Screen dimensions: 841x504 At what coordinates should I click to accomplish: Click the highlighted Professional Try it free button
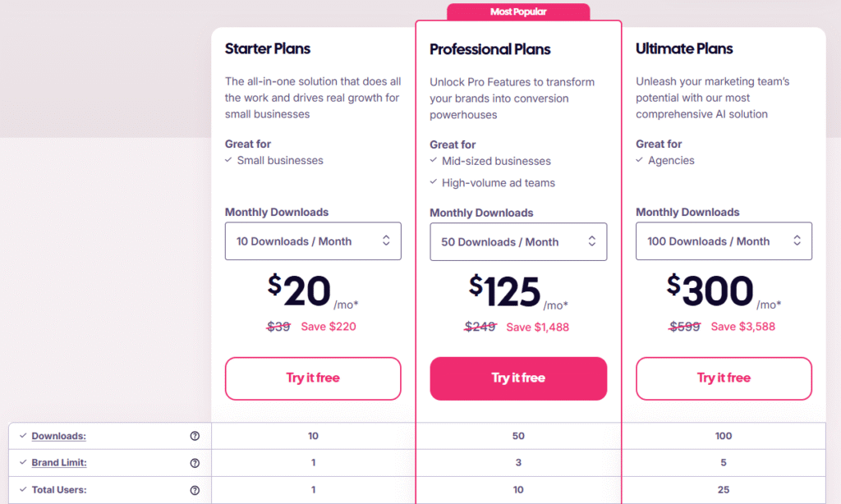(x=518, y=378)
